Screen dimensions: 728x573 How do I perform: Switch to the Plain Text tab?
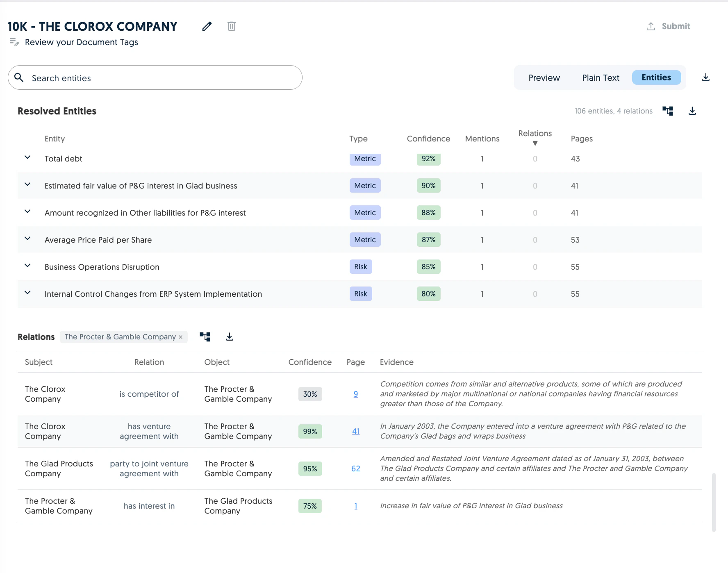[x=601, y=77]
